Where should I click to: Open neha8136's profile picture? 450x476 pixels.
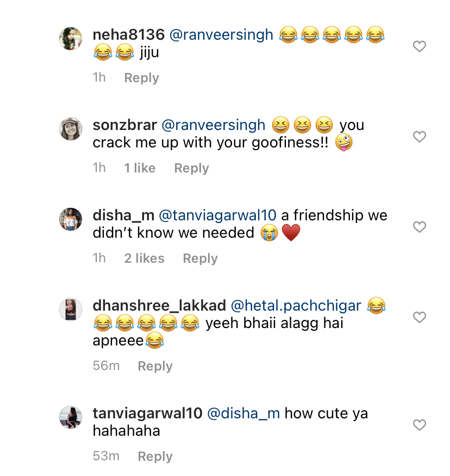tap(71, 39)
